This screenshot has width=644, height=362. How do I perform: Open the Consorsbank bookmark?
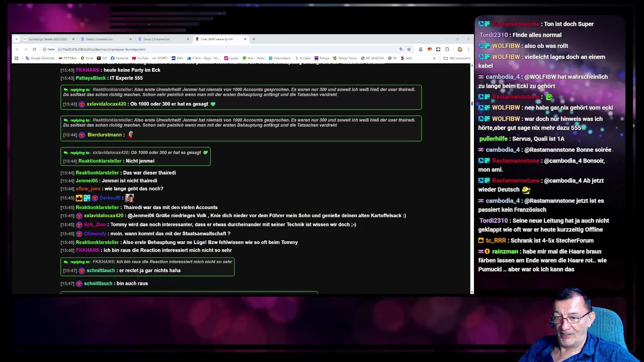coord(279,58)
